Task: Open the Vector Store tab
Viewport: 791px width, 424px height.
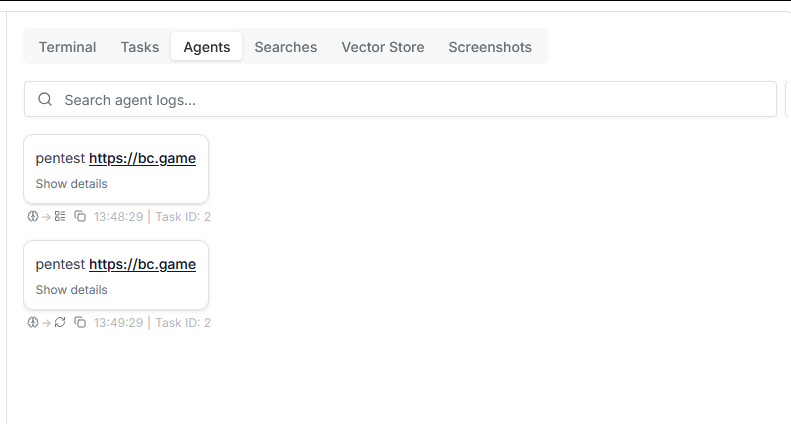Action: (x=382, y=47)
